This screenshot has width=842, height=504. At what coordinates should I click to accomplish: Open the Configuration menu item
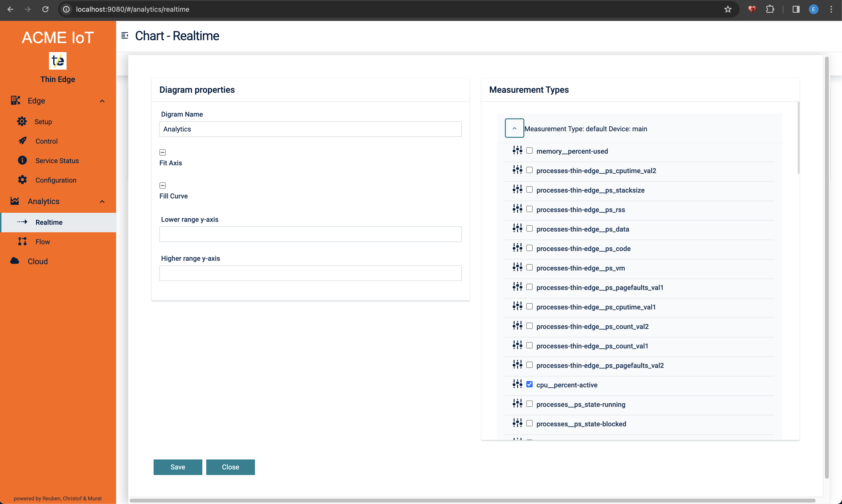point(56,180)
